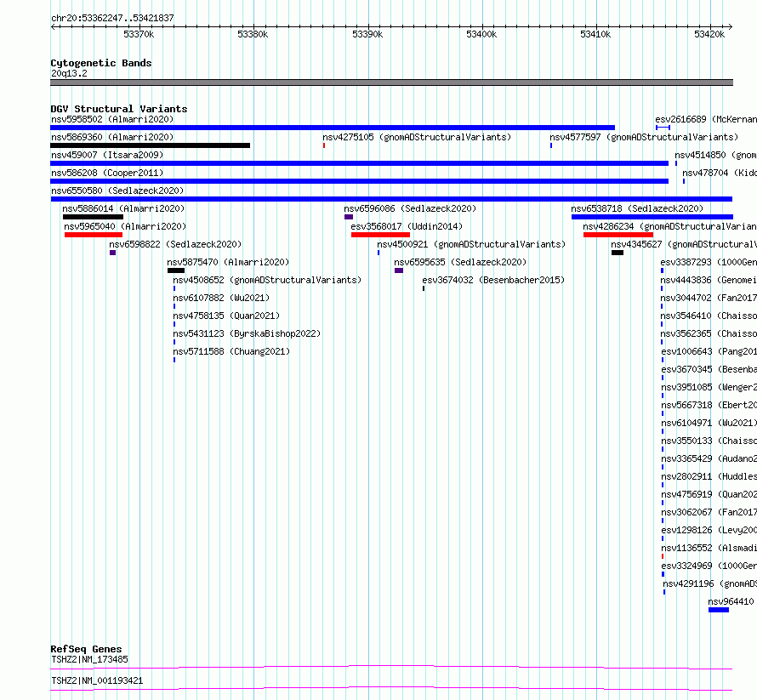
Task: Select the nsv3550133 variant label
Action: [709, 441]
